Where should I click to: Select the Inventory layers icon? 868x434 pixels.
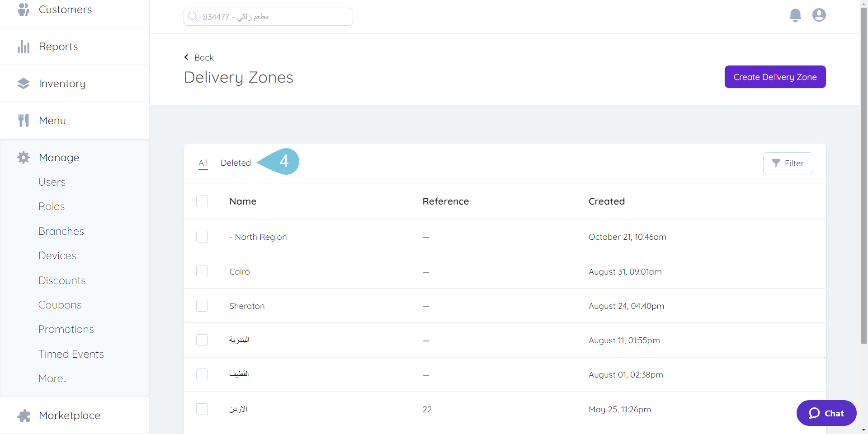23,83
